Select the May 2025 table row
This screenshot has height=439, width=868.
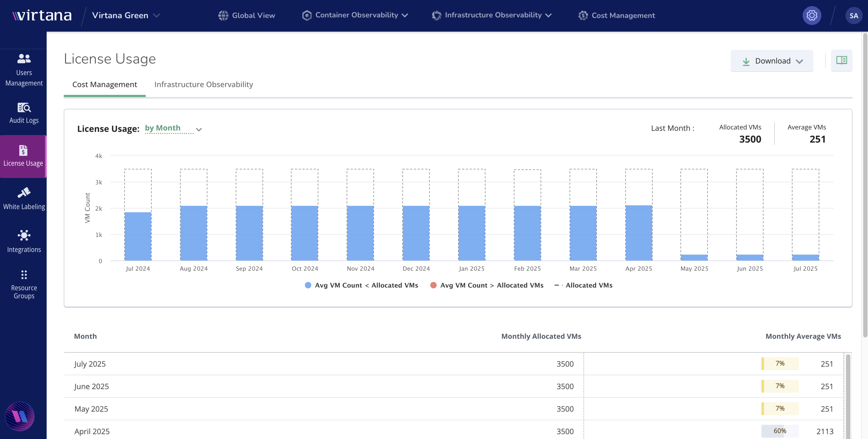[454, 409]
